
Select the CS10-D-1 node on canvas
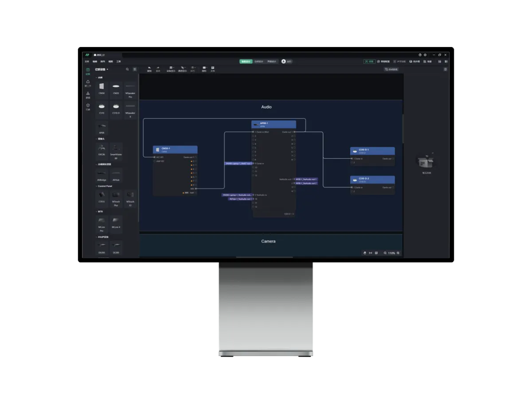pos(372,156)
